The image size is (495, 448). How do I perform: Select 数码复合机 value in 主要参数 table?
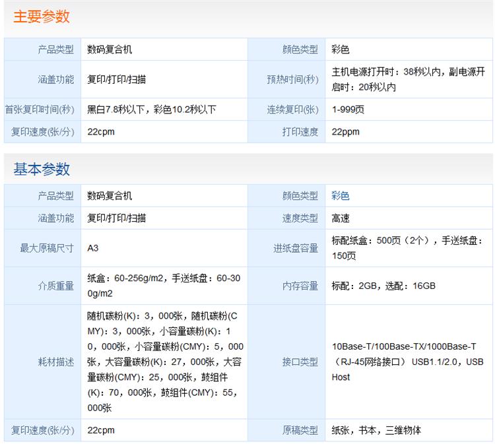pos(110,49)
